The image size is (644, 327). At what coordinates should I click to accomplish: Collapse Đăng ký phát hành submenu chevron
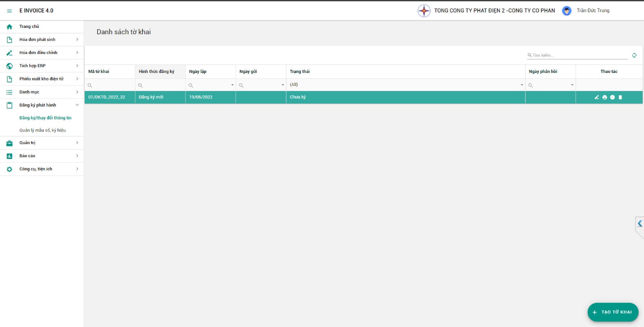click(77, 105)
